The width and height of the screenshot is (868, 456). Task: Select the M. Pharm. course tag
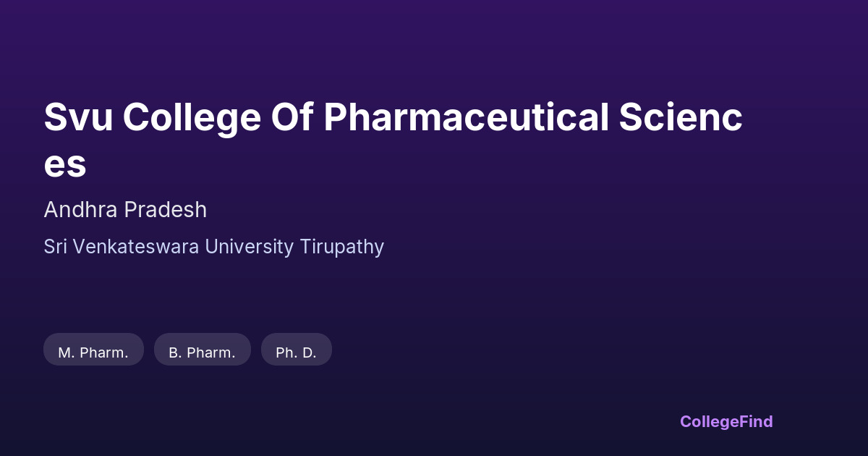[93, 352]
